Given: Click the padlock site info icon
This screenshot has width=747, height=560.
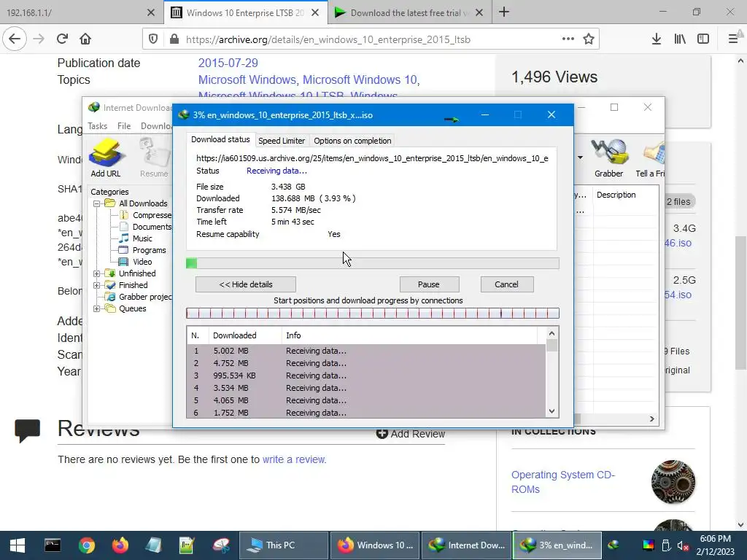Looking at the screenshot, I should (174, 39).
